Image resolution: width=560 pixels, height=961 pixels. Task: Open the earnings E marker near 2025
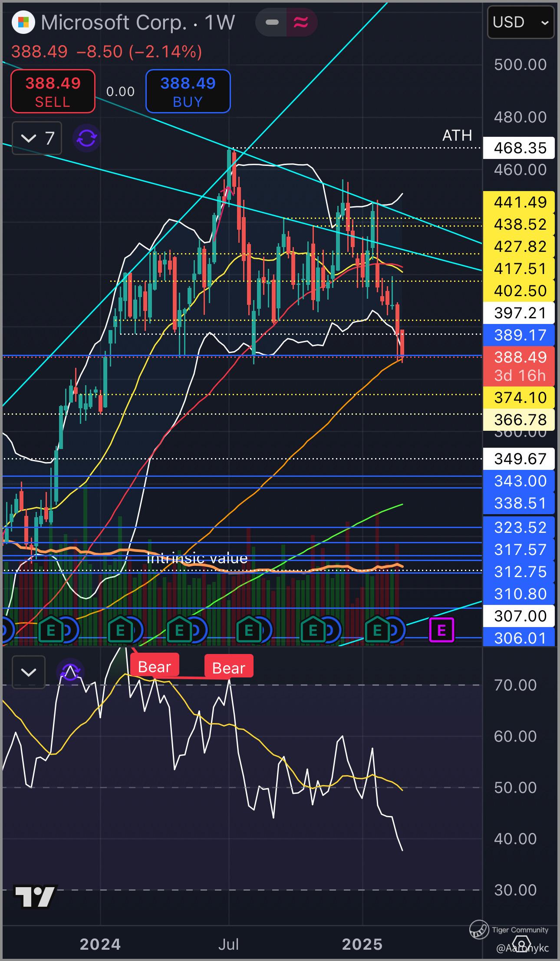click(377, 630)
